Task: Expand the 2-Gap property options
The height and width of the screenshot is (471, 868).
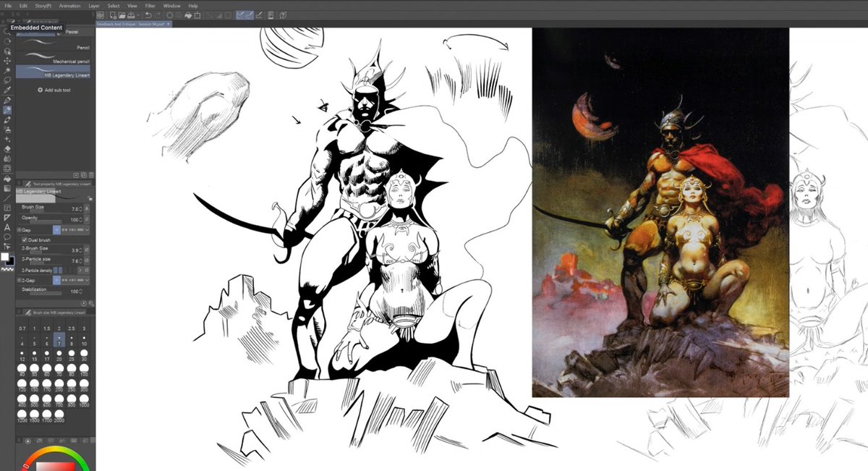Action: 19,280
